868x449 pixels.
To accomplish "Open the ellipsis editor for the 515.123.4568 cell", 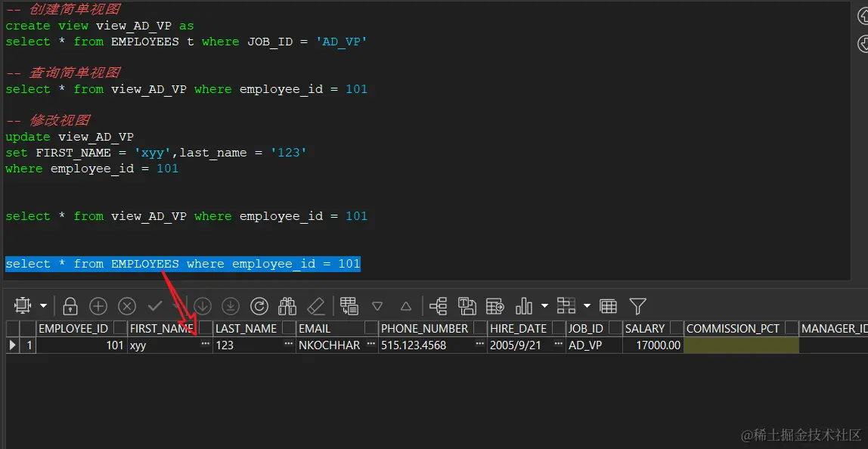I will pyautogui.click(x=479, y=345).
